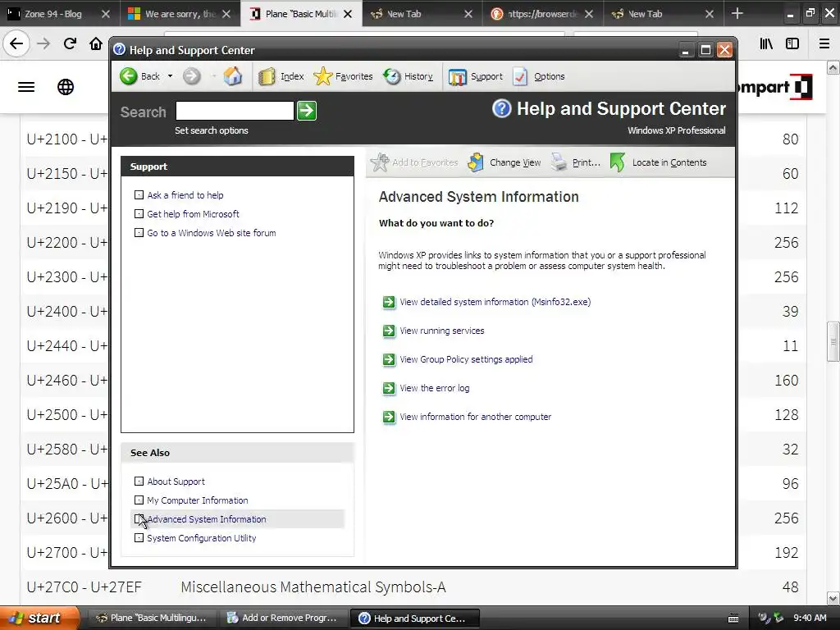Open Compart page hamburger menu

26,87
